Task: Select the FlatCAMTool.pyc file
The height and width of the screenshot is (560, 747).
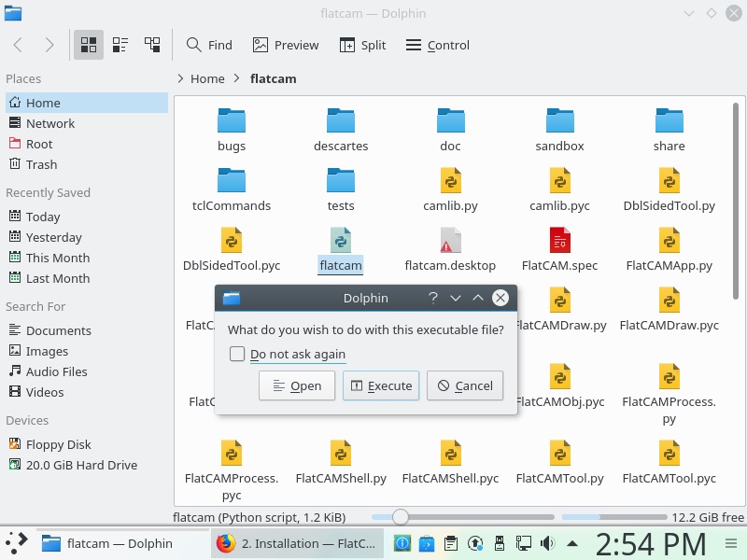Action: (x=669, y=461)
